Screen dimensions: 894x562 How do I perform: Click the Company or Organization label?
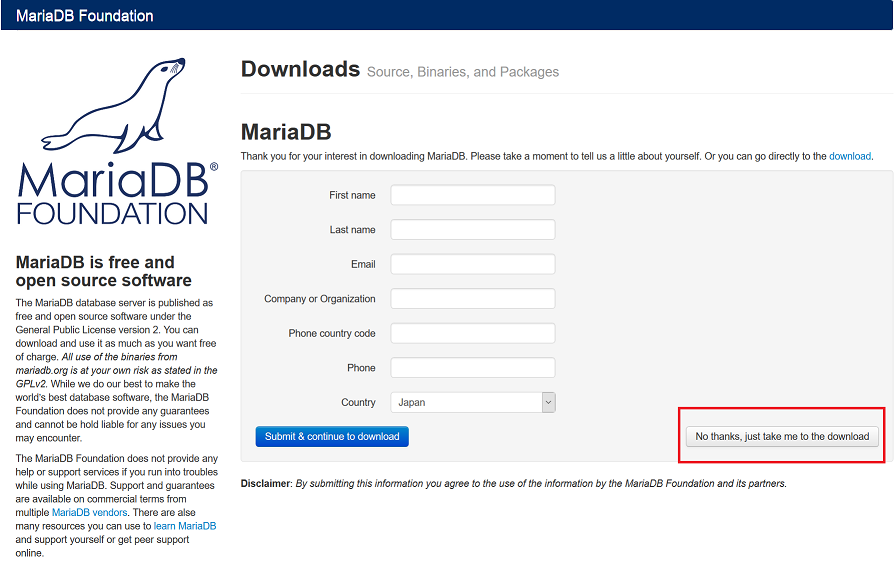point(320,299)
